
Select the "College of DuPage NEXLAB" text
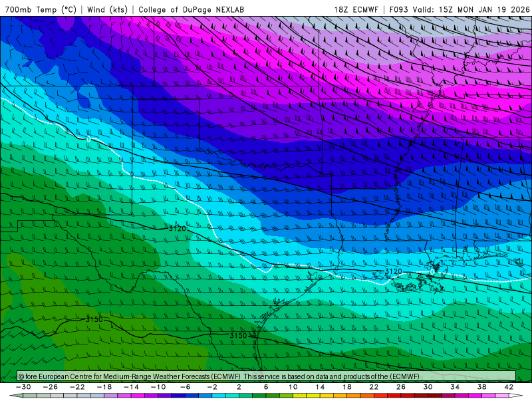point(191,9)
